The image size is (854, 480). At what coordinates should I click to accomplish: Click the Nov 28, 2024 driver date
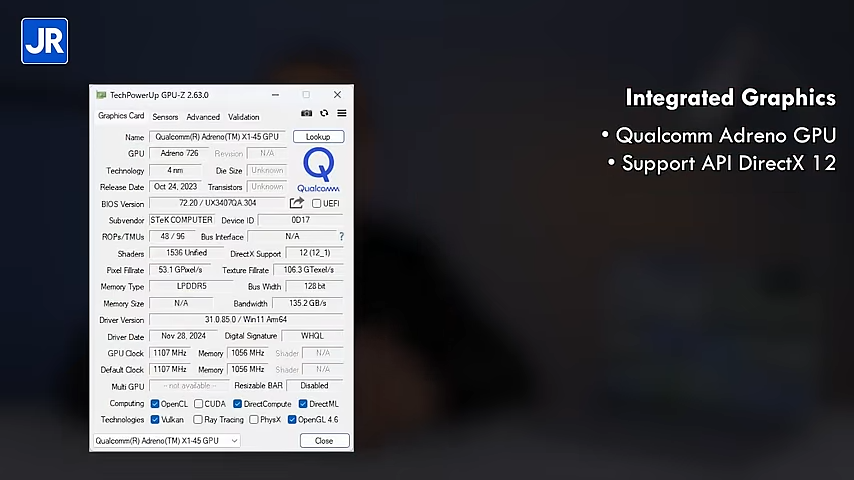tap(184, 336)
